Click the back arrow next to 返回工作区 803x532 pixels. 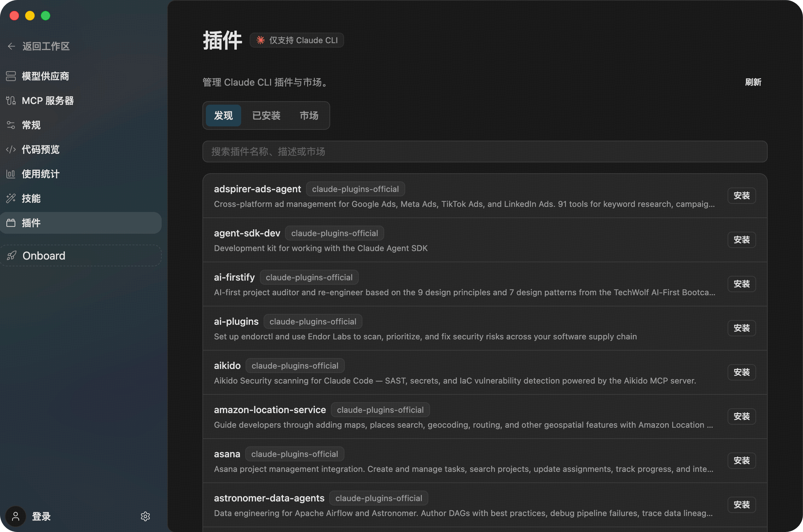pos(12,46)
